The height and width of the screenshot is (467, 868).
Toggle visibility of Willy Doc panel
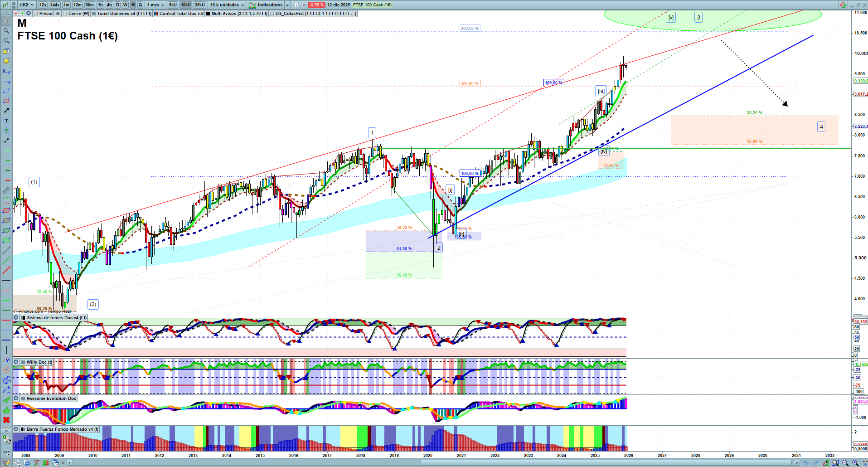(16, 362)
